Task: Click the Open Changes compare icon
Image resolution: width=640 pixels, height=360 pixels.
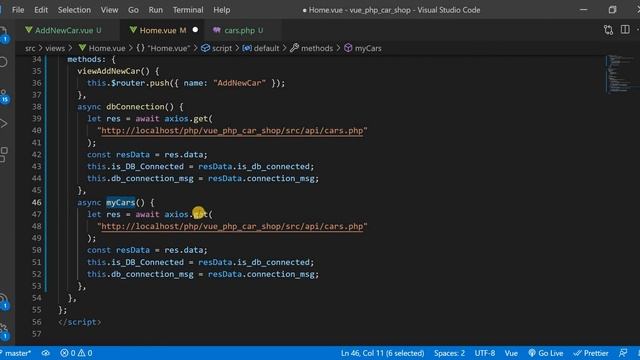Action: 608,30
